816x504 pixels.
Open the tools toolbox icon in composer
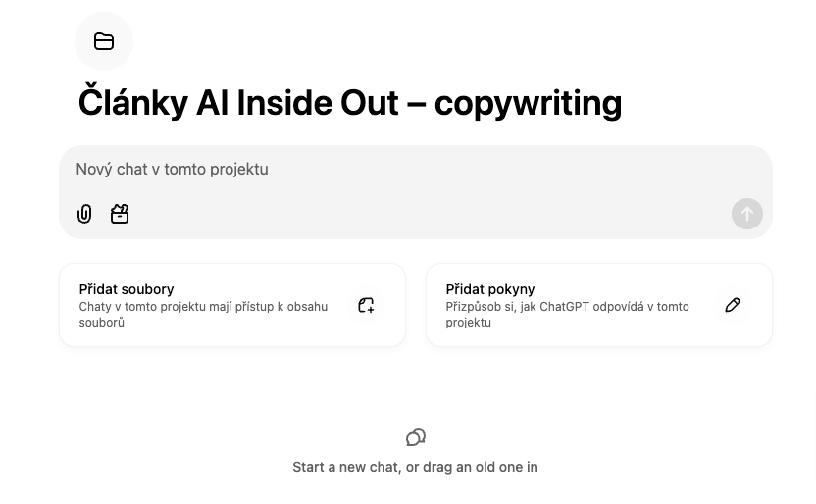[x=120, y=214]
